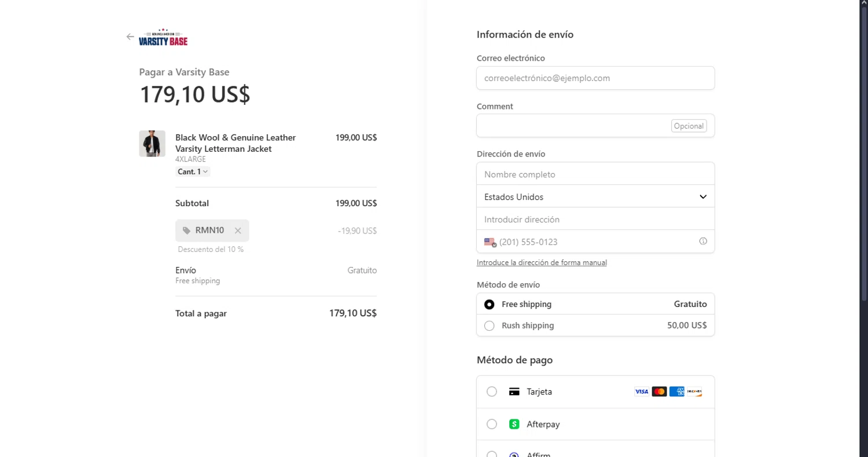Screen dimensions: 868x457
Task: Click the Introducir dirección address field
Action: click(x=595, y=220)
